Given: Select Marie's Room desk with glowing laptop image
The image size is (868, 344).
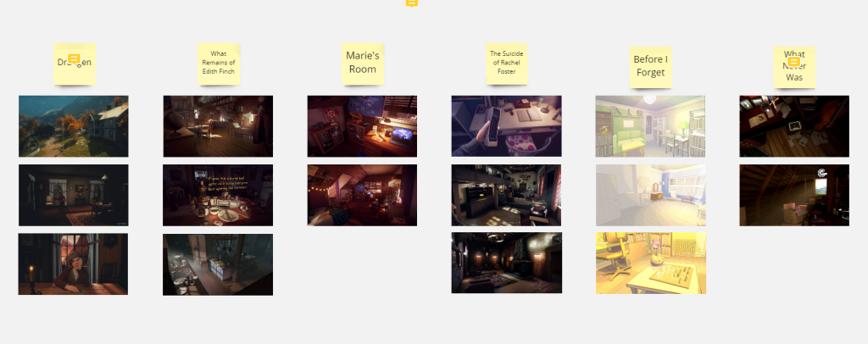Looking at the screenshot, I should [x=362, y=126].
